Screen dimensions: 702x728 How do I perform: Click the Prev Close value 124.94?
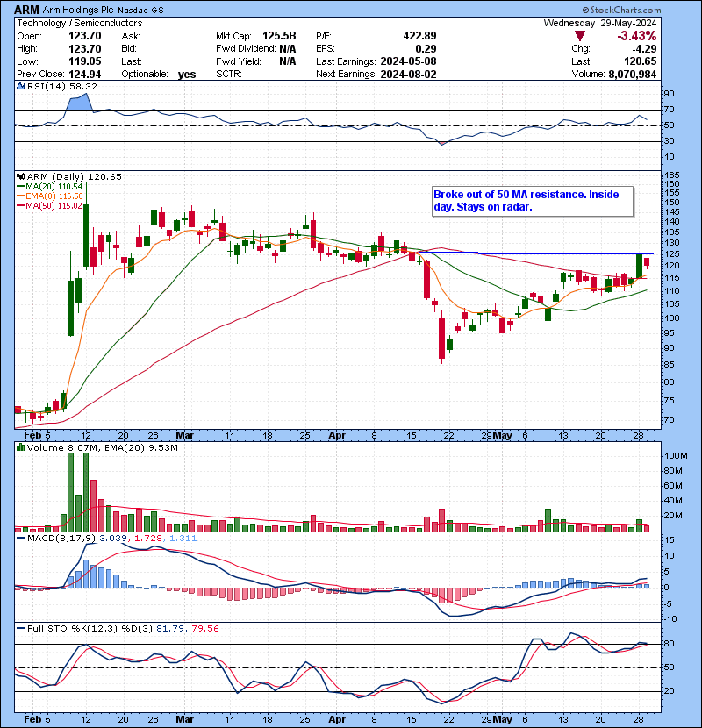[x=85, y=75]
